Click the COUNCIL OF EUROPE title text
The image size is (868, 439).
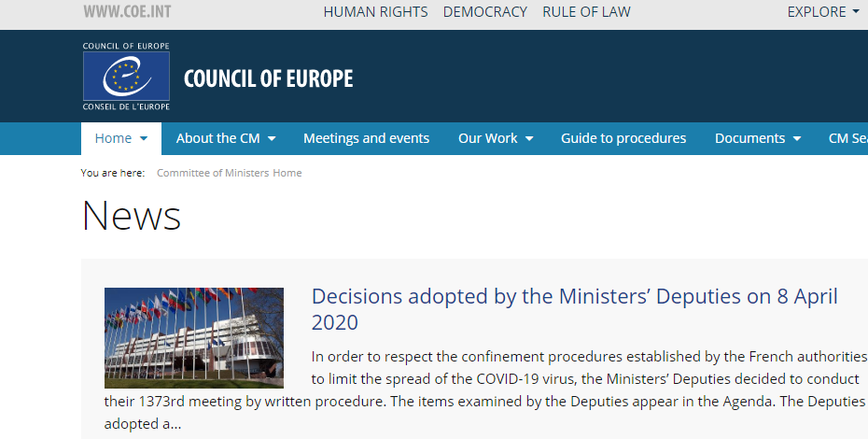click(269, 78)
